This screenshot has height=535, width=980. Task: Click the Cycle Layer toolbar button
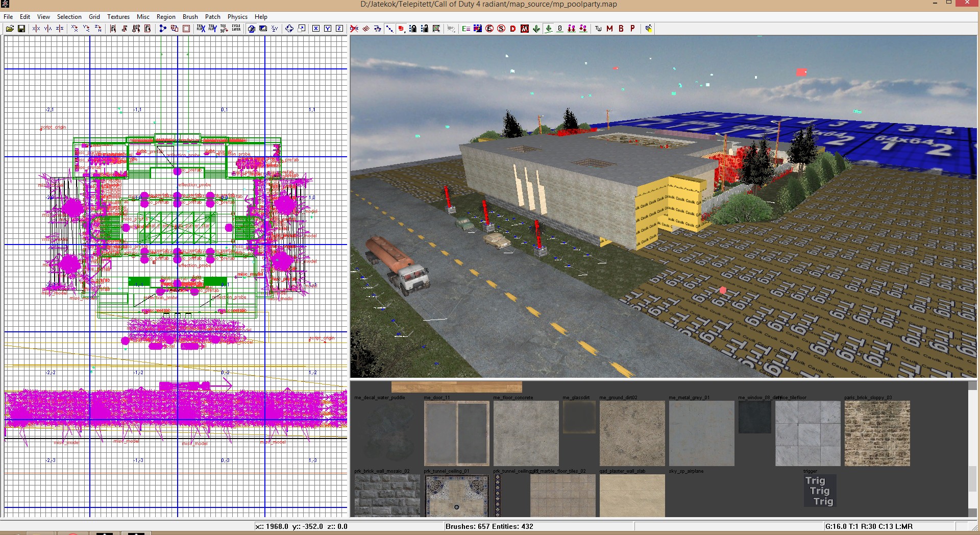(236, 29)
